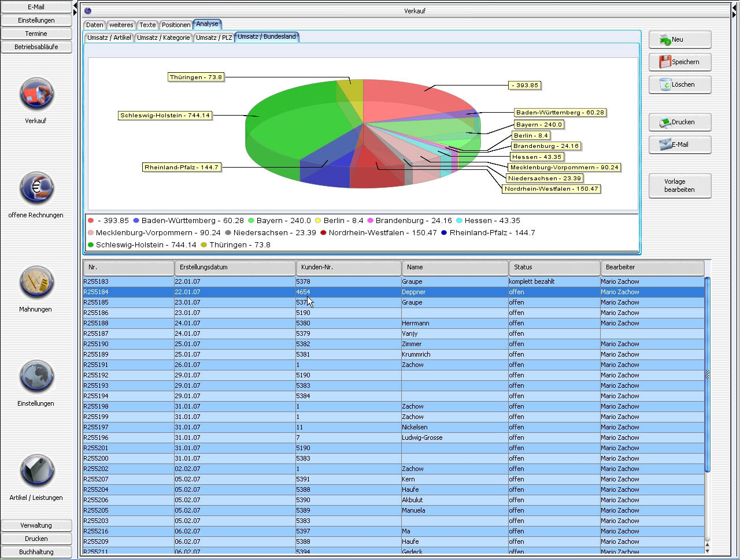Click the Löschen trash button
This screenshot has width=740, height=560.
pos(680,84)
